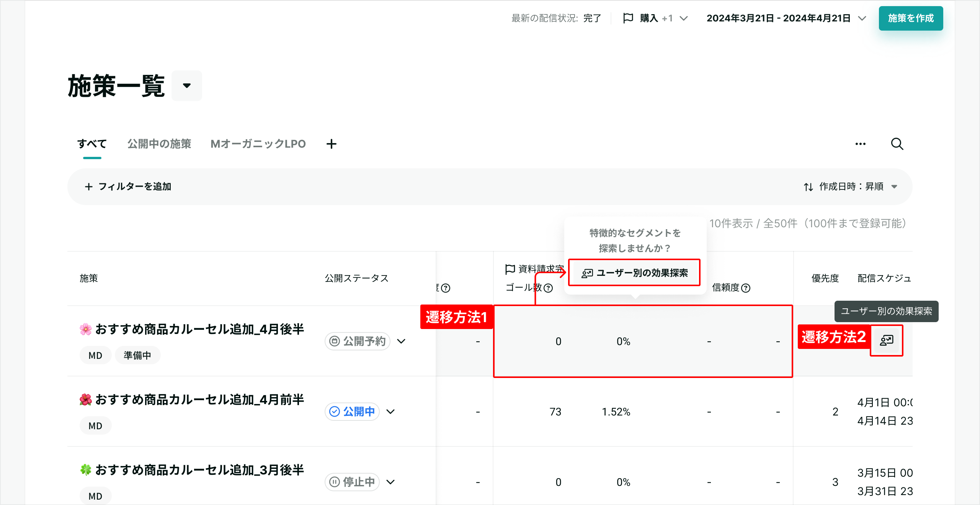Click MD tag on 4月前半 row
980x505 pixels.
[95, 426]
